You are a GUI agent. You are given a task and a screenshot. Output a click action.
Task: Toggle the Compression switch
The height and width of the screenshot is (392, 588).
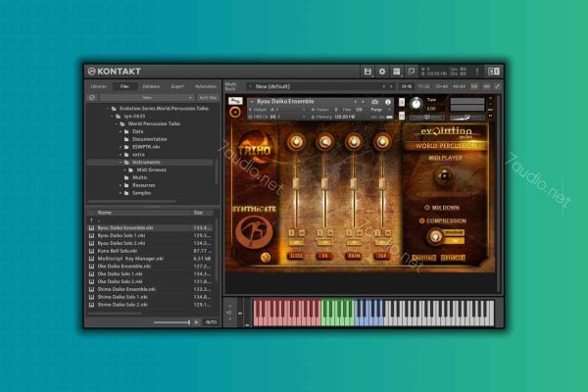coord(421,220)
